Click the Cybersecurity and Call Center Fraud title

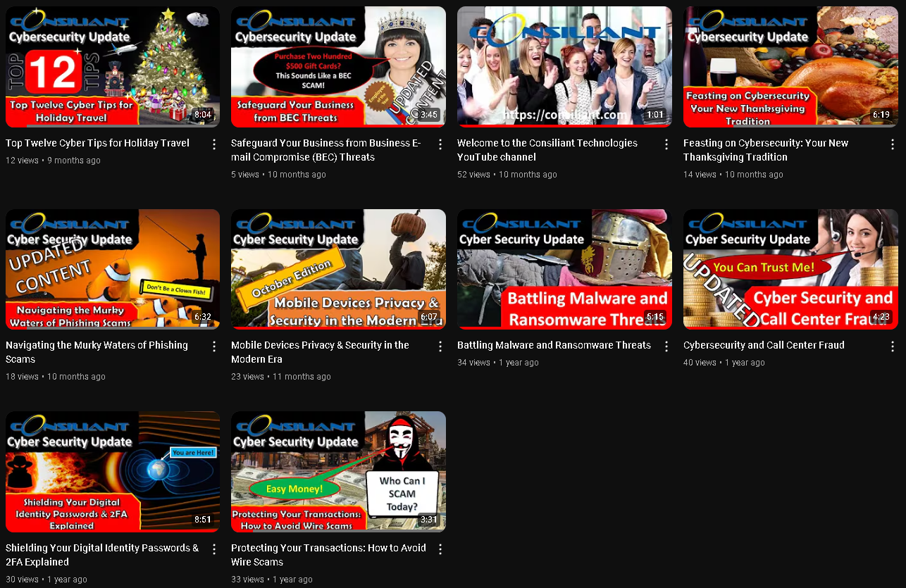764,345
